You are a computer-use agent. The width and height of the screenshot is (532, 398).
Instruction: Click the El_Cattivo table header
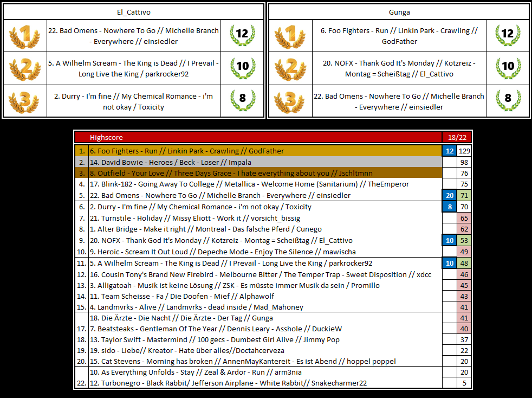click(x=134, y=12)
